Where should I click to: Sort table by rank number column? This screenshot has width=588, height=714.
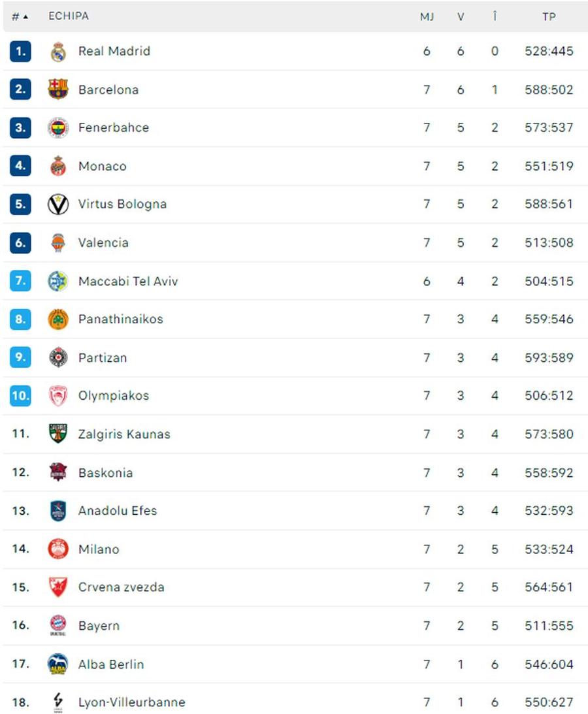[x=20, y=17]
